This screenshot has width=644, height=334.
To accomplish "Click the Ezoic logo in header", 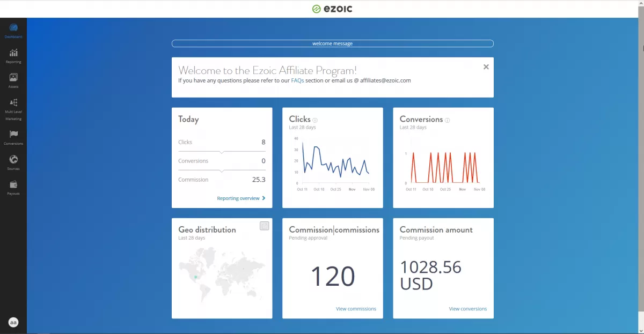I will coord(332,9).
